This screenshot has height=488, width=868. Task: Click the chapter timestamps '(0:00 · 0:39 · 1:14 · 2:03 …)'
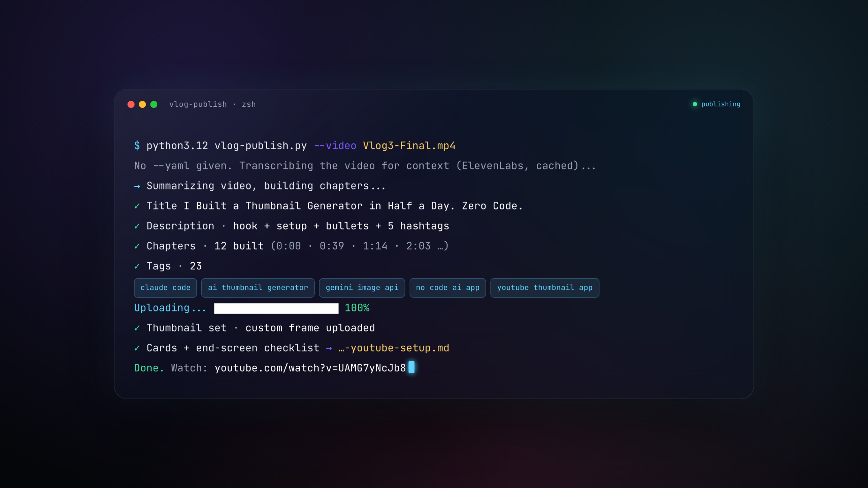coord(360,246)
